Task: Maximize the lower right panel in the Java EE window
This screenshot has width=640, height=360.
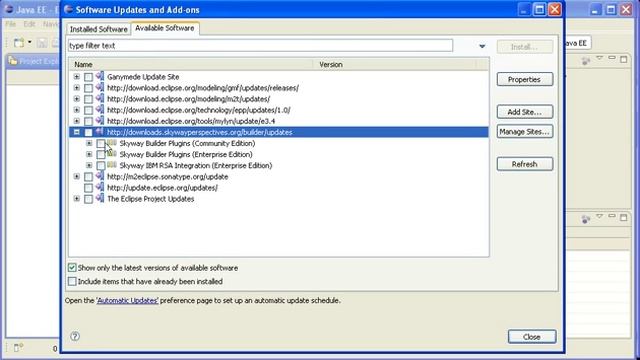Action: pos(623,218)
